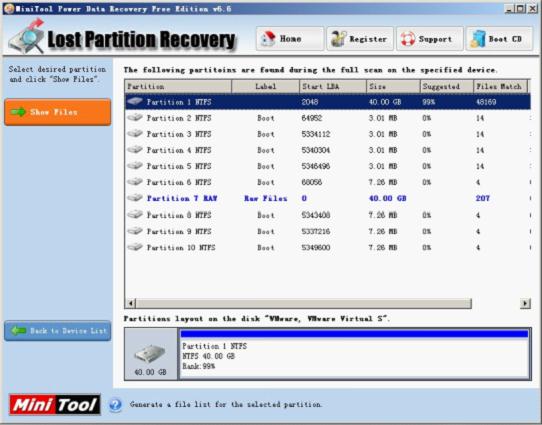Sort by the Partition column header
The image size is (542, 425).
[x=178, y=86]
